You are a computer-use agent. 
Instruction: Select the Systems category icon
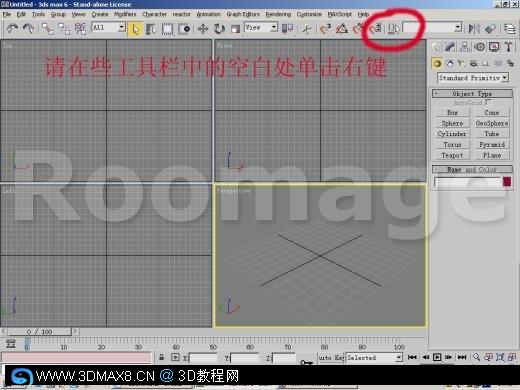tap(510, 63)
